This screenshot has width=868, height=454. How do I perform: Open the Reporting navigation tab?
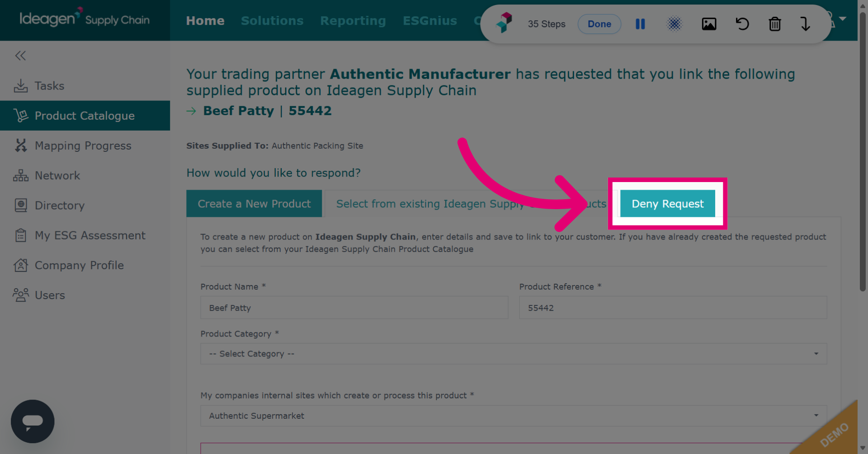[353, 21]
